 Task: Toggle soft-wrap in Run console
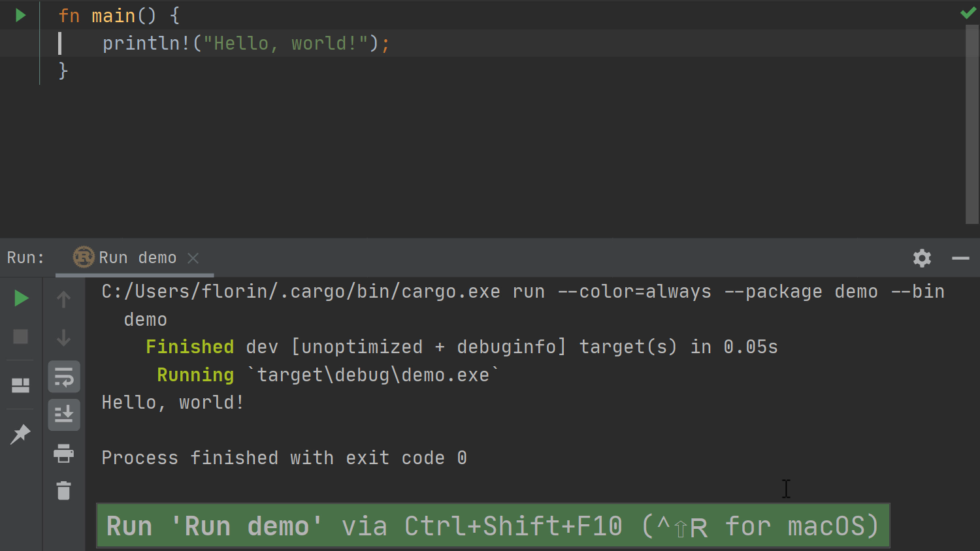click(64, 377)
